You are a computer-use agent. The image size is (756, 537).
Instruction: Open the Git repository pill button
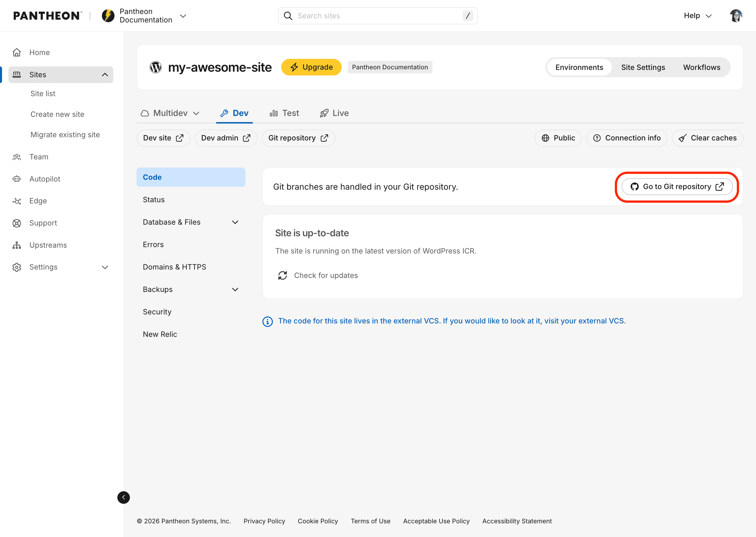click(x=298, y=138)
